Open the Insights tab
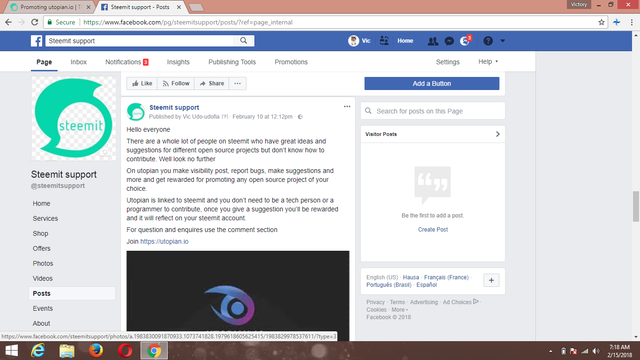The height and width of the screenshot is (360, 640). coord(178,62)
